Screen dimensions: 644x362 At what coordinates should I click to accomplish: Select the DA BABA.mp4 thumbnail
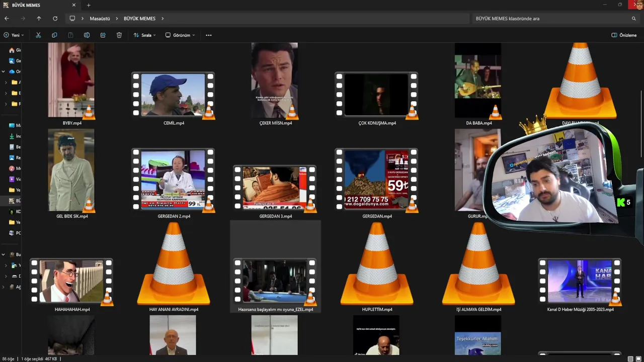point(478,80)
